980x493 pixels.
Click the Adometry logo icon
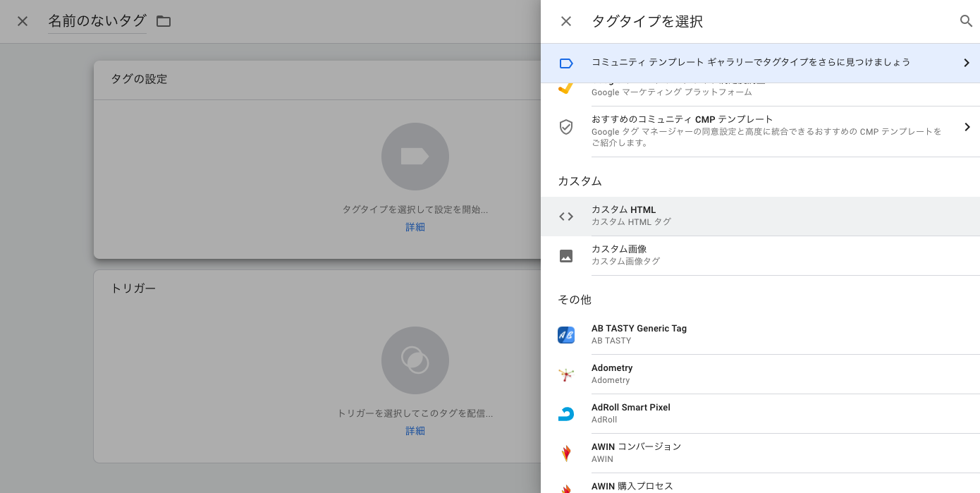point(566,375)
